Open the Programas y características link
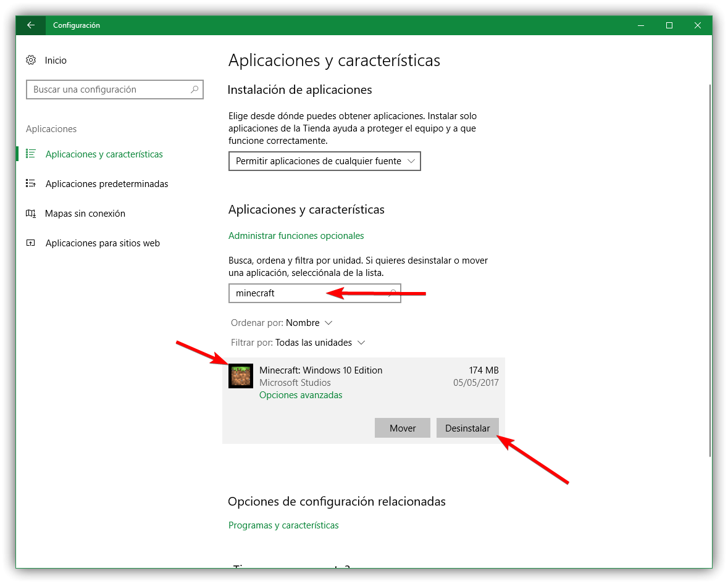 (283, 525)
